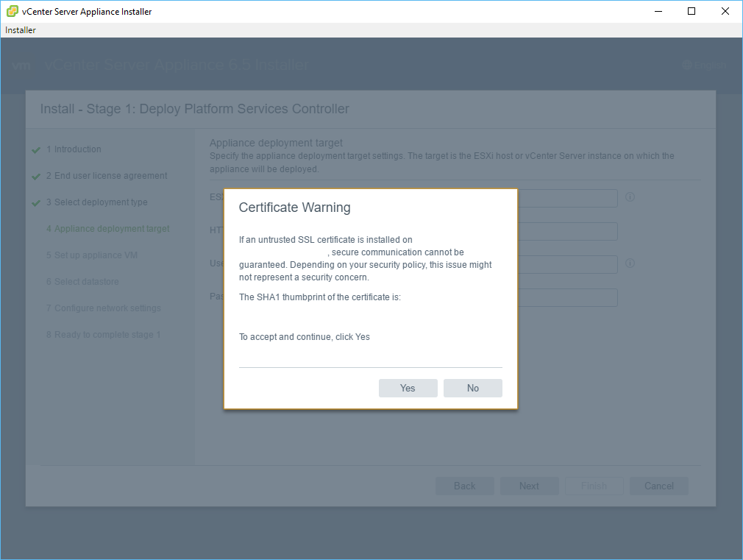Screen dimensions: 743x560
Task: Click into the HTTPS port input field
Action: coord(567,231)
